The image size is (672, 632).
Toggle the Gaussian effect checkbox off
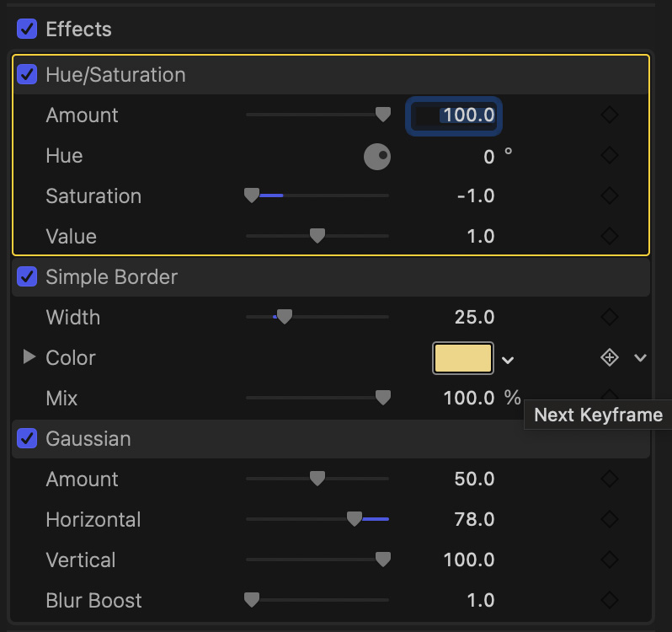point(28,439)
